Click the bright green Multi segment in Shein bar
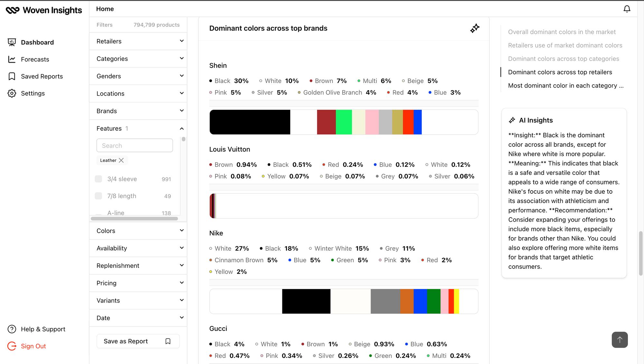This screenshot has height=364, width=644. click(344, 122)
